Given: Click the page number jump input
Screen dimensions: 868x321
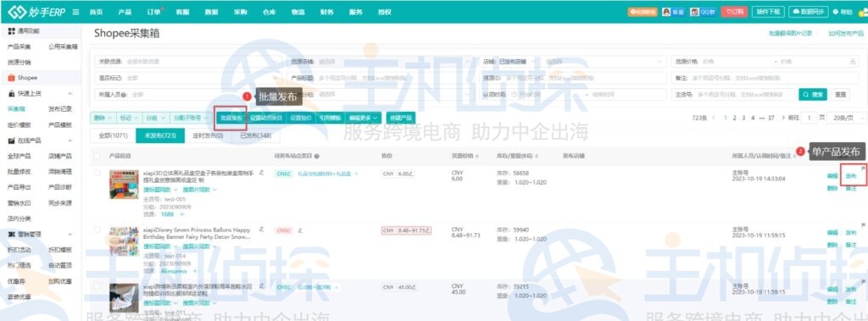Looking at the screenshot, I should click(x=810, y=118).
